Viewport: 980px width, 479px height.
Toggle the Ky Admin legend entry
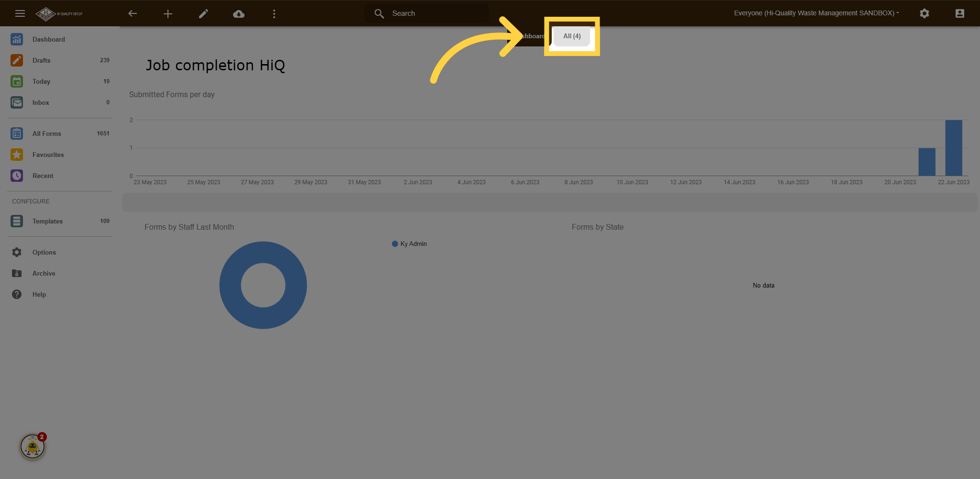tap(409, 244)
